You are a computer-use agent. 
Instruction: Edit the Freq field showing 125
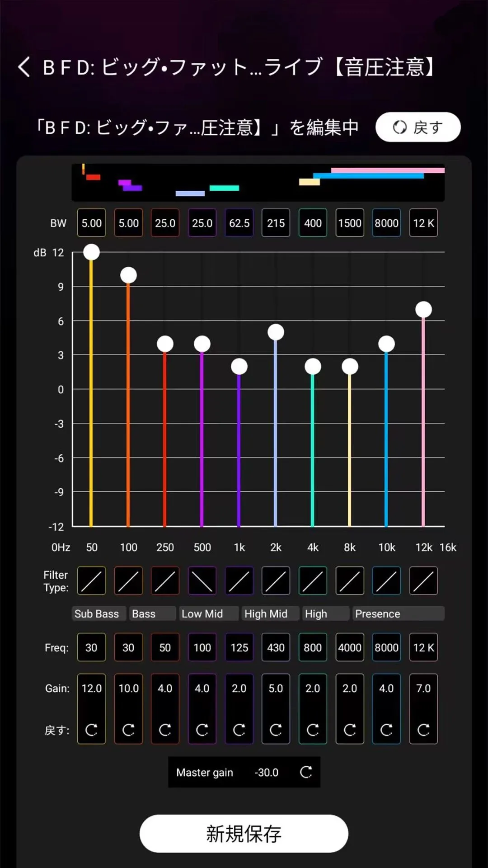coord(239,647)
